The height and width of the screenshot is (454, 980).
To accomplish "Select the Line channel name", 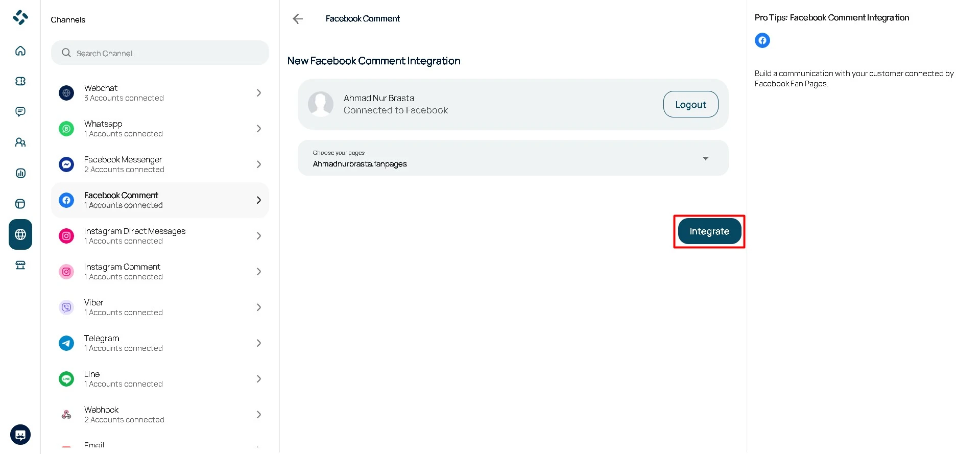I will [x=92, y=374].
